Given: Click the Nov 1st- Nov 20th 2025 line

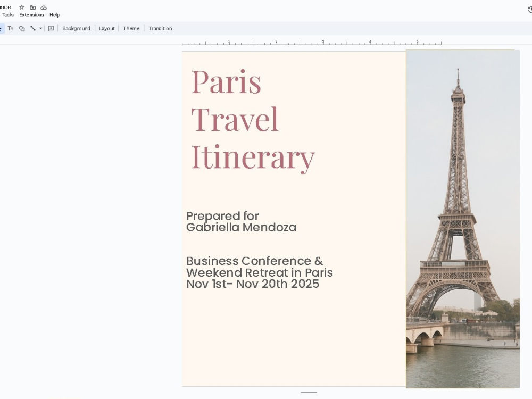Looking at the screenshot, I should (253, 284).
